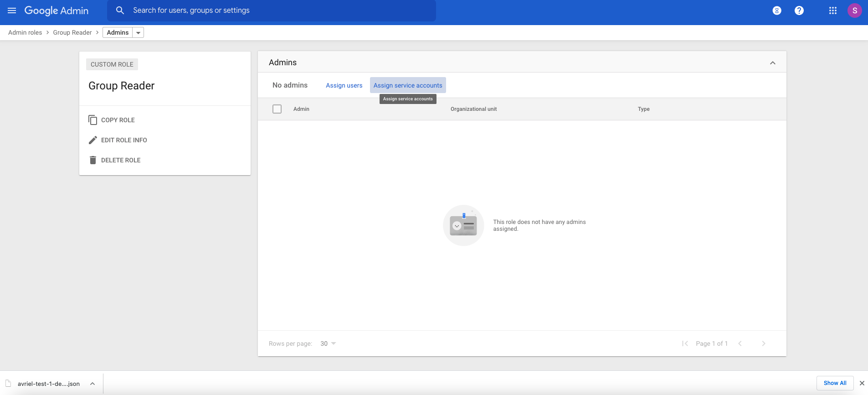Screen dimensions: 868x395
Task: Open the account avatar S
Action: [855, 10]
